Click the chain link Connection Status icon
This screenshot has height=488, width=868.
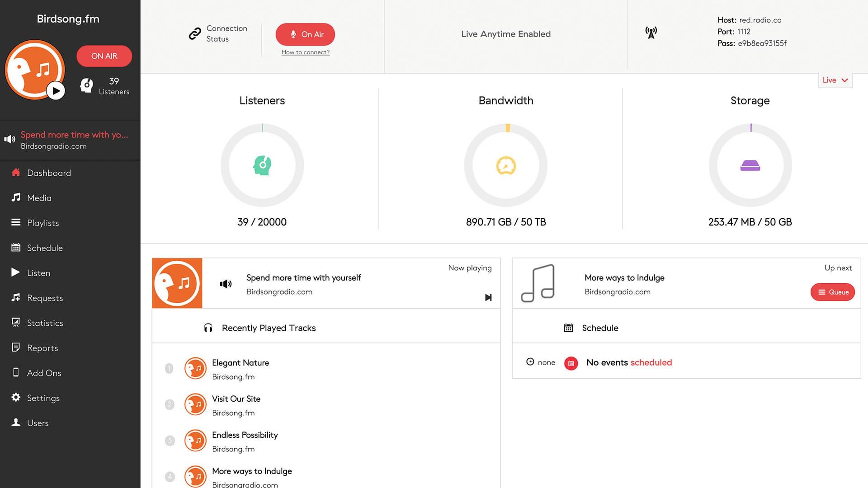pos(195,34)
